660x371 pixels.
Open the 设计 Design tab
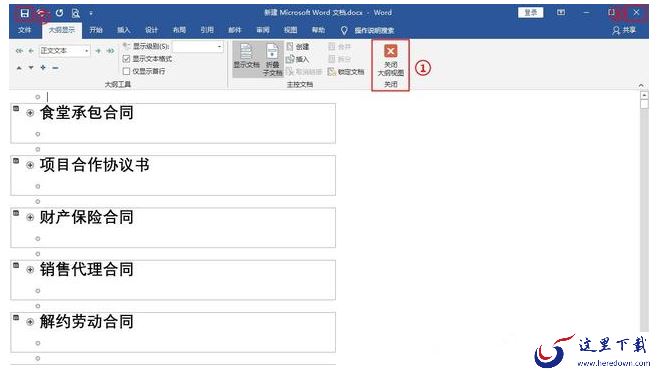[151, 30]
